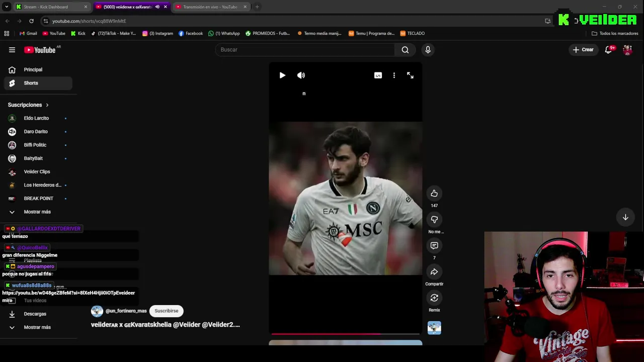The width and height of the screenshot is (644, 362).
Task: Open Descargas in the sidebar
Action: [38, 314]
